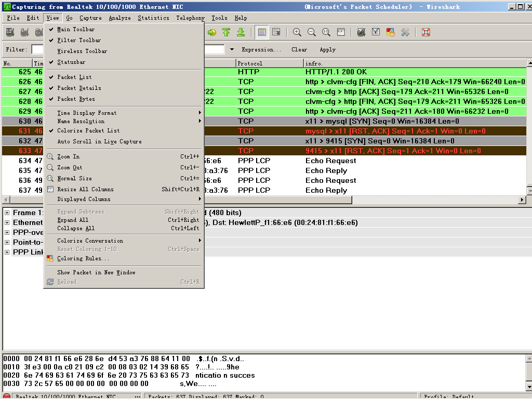Click the list capture interfaces toolbar icon
Image resolution: width=532 pixels, height=399 pixels.
click(x=10, y=32)
